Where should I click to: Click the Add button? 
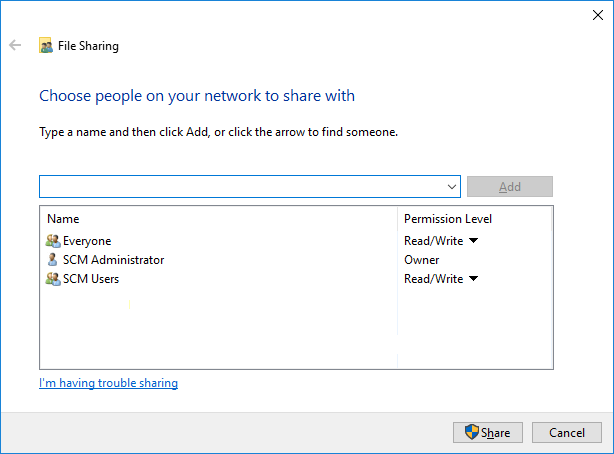point(509,187)
